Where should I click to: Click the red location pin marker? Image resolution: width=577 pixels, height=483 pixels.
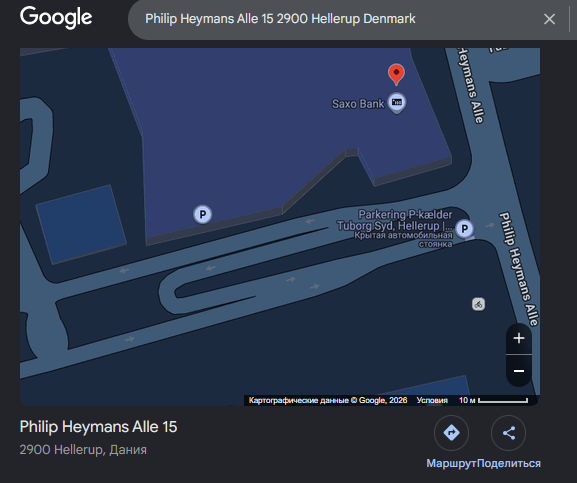[x=396, y=74]
